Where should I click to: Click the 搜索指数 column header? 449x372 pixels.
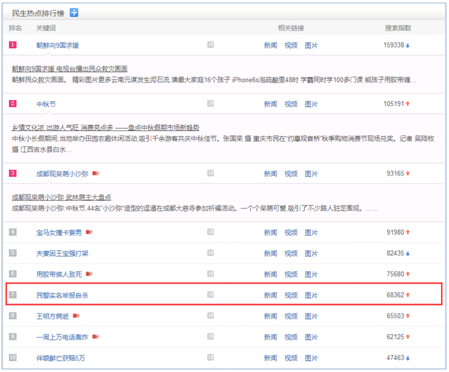click(x=398, y=28)
